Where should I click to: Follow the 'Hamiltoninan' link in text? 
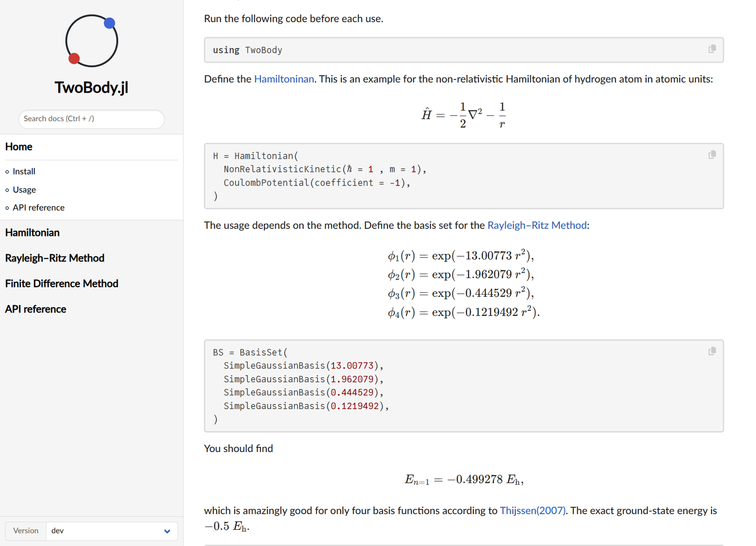[283, 79]
